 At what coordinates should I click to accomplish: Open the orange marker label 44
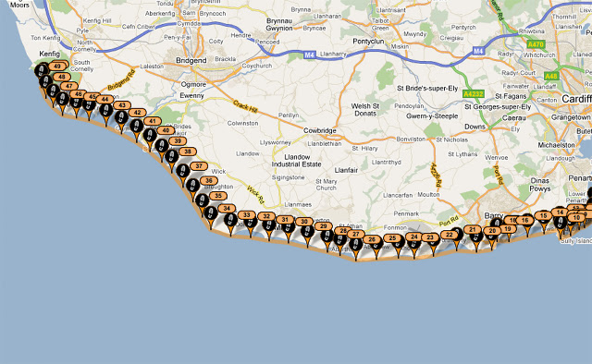[105, 100]
